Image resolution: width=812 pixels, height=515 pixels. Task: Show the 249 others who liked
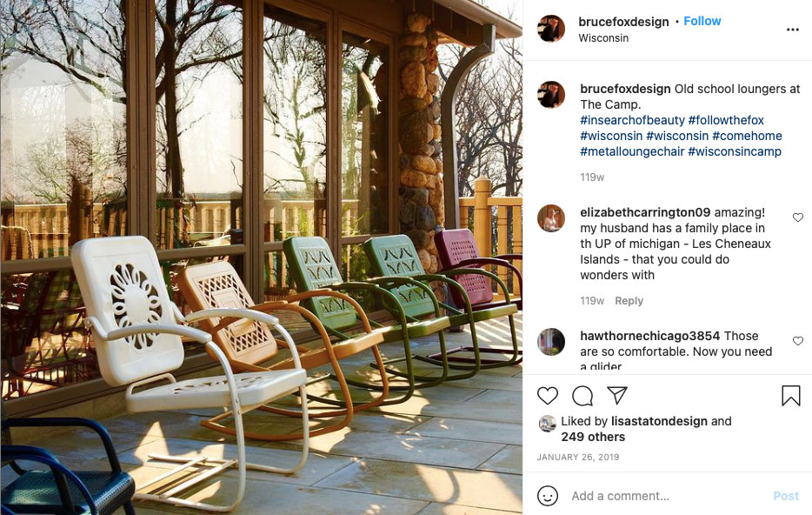click(x=593, y=437)
